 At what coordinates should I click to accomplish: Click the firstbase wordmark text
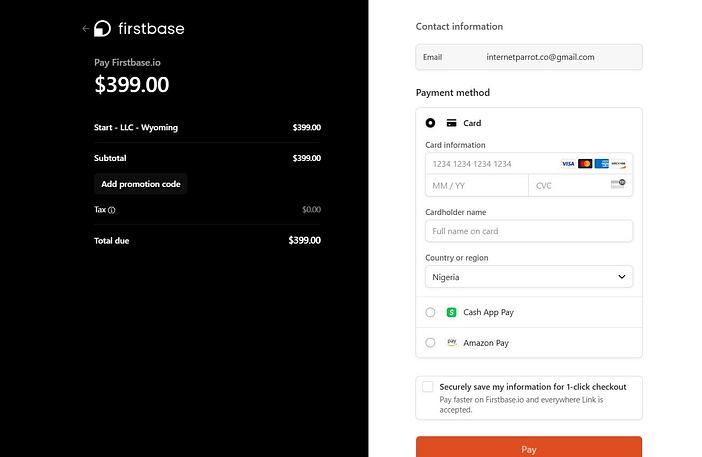tap(151, 29)
